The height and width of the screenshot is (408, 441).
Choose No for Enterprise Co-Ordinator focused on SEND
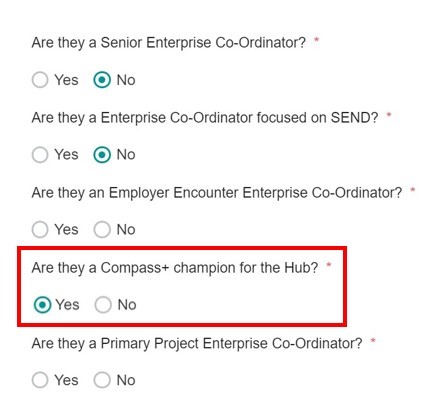pos(102,155)
